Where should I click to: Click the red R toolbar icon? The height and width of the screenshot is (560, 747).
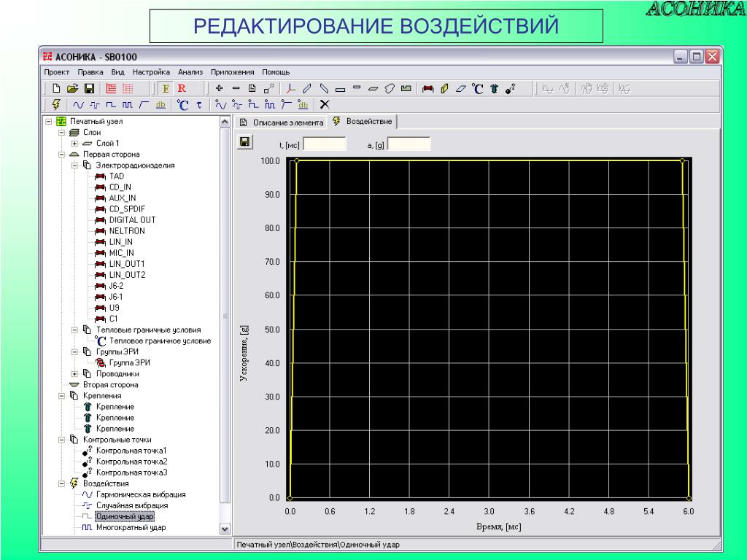pyautogui.click(x=182, y=88)
